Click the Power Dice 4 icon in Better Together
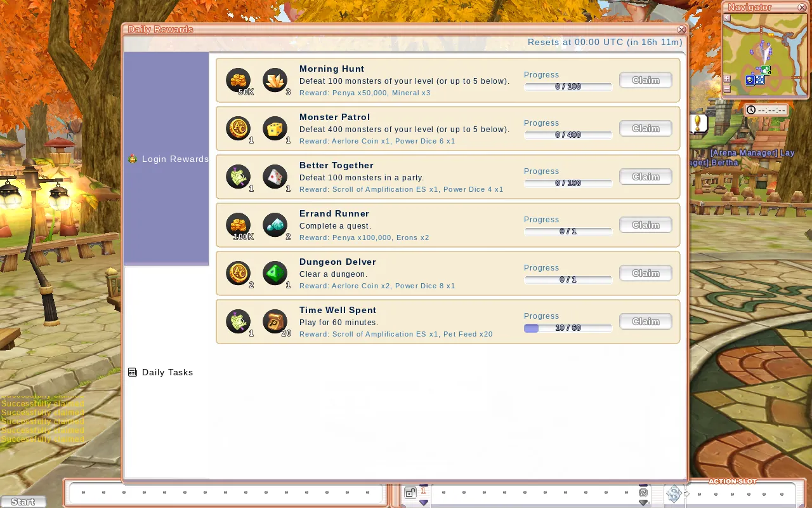The image size is (812, 508). point(275,177)
